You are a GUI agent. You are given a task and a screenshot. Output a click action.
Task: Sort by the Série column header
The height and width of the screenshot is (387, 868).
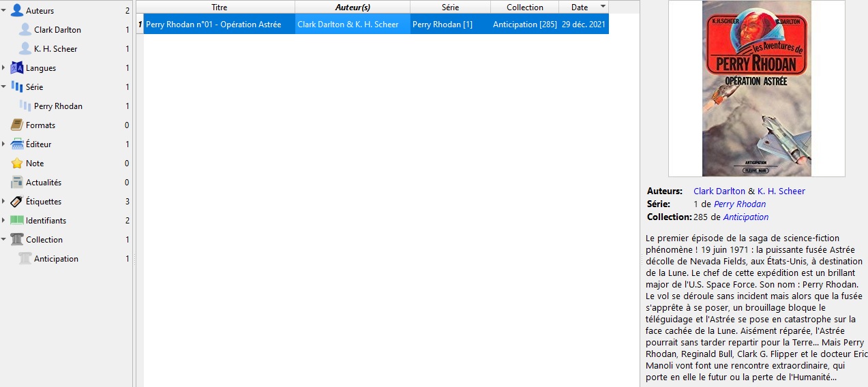tap(450, 7)
